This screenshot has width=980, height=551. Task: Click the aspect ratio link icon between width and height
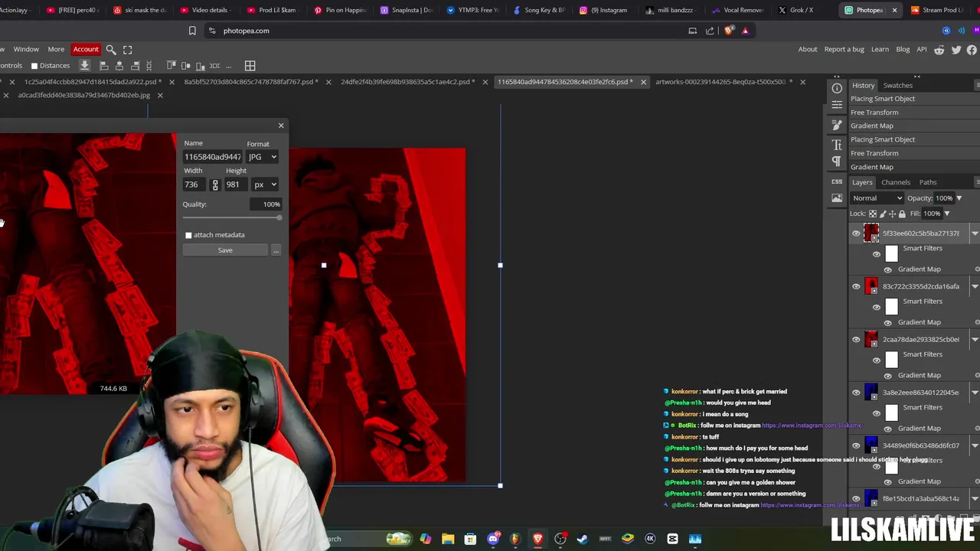point(215,184)
